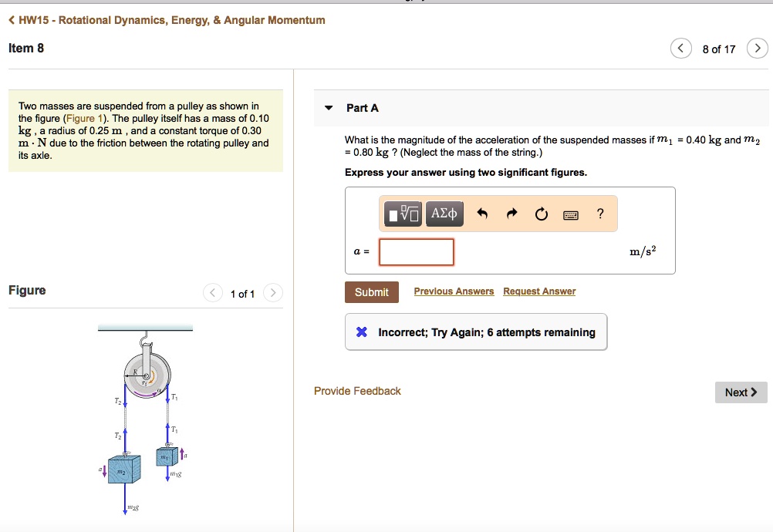Open Provide Feedback
773x532 pixels.
tap(356, 391)
